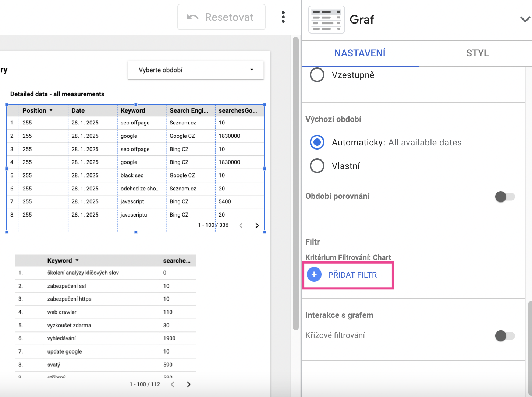Click the 'svatý' keyword row
Screen dimensions: 532x397
[105, 365]
